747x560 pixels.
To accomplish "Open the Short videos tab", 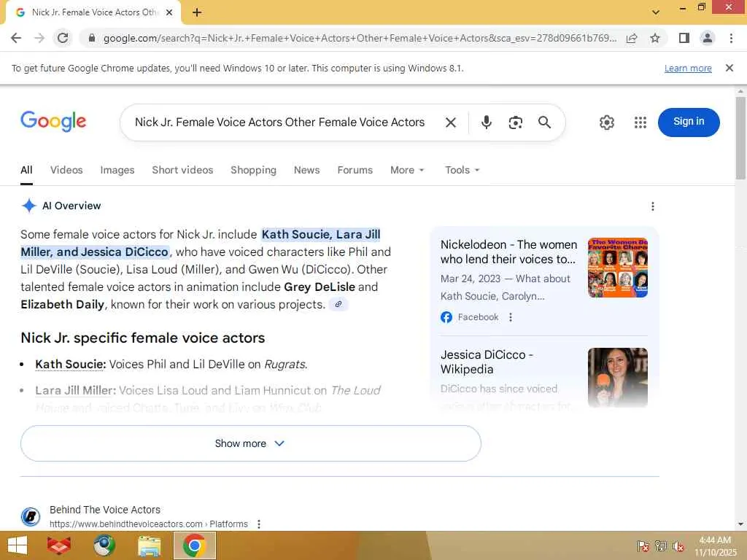I will click(182, 170).
